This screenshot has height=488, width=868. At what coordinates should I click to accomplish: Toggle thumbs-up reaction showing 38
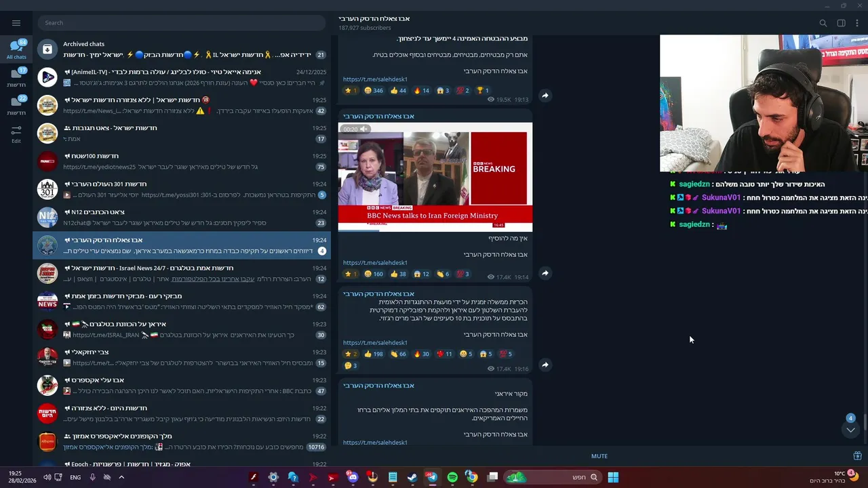point(398,274)
